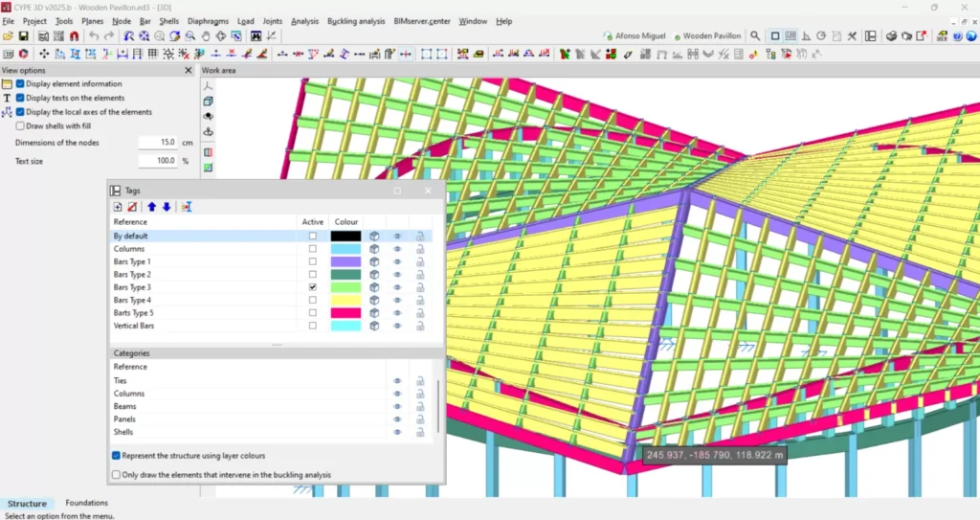The height and width of the screenshot is (520, 980).
Task: Toggle Display element information checkbox
Action: pos(20,84)
